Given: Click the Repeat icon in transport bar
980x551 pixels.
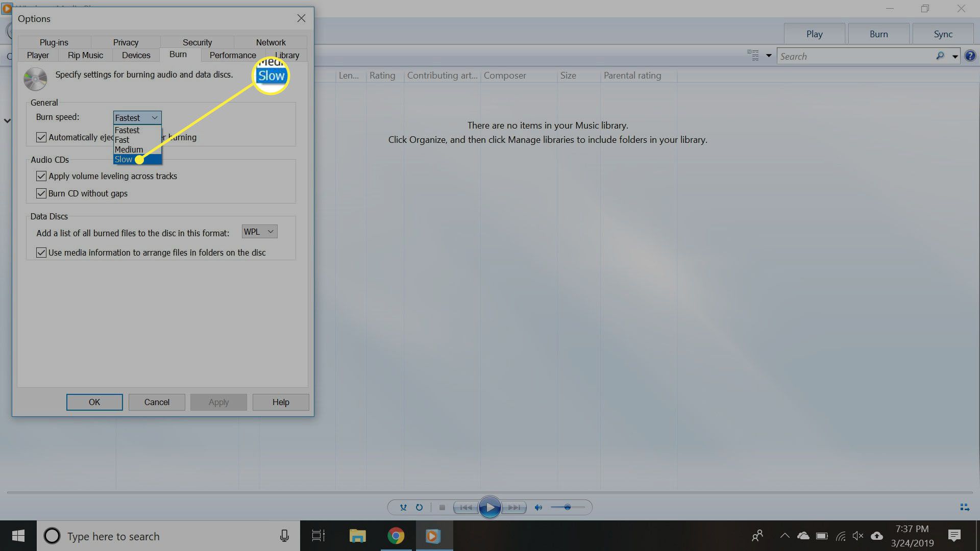Looking at the screenshot, I should 420,507.
